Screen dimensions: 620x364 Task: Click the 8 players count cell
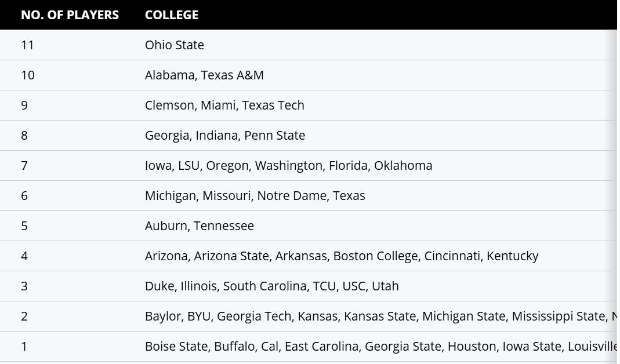coord(24,136)
